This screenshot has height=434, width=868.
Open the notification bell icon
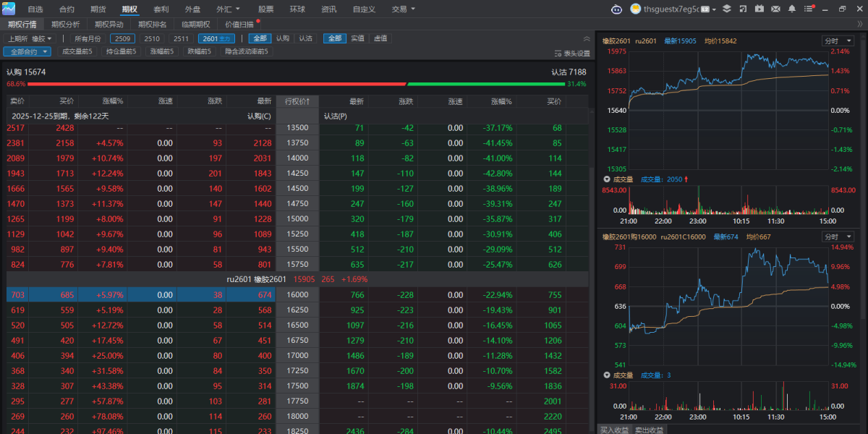(791, 9)
